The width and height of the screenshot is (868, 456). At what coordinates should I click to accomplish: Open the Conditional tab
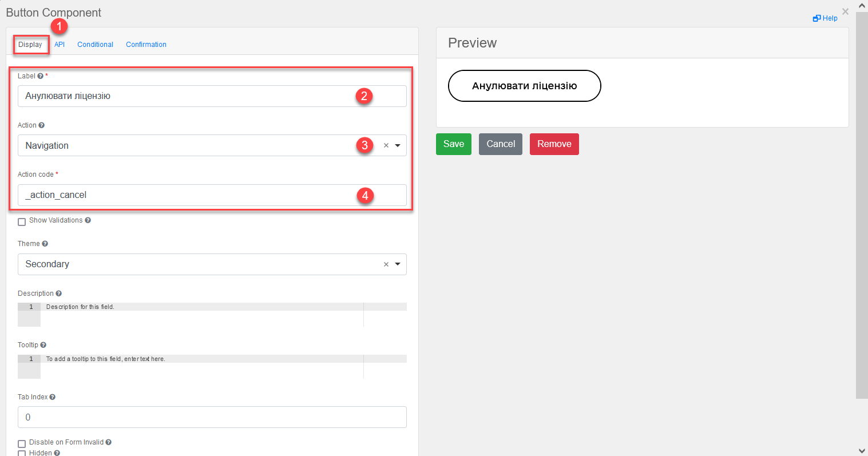pyautogui.click(x=95, y=45)
